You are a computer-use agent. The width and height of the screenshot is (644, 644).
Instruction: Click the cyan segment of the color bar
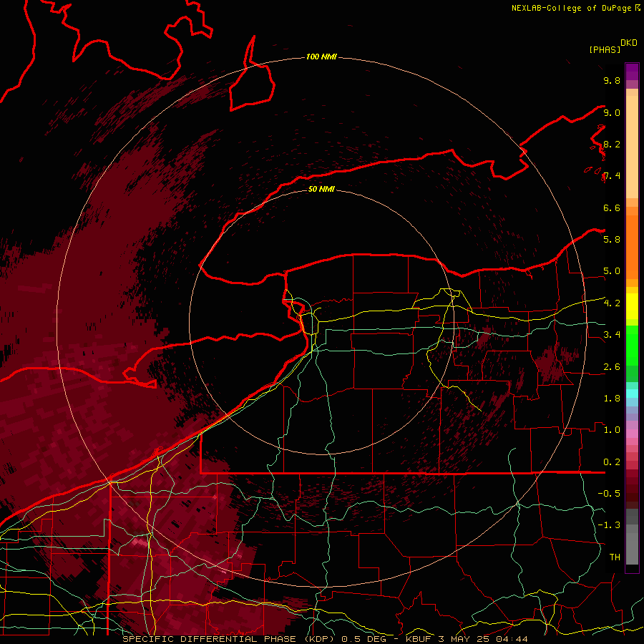(632, 394)
